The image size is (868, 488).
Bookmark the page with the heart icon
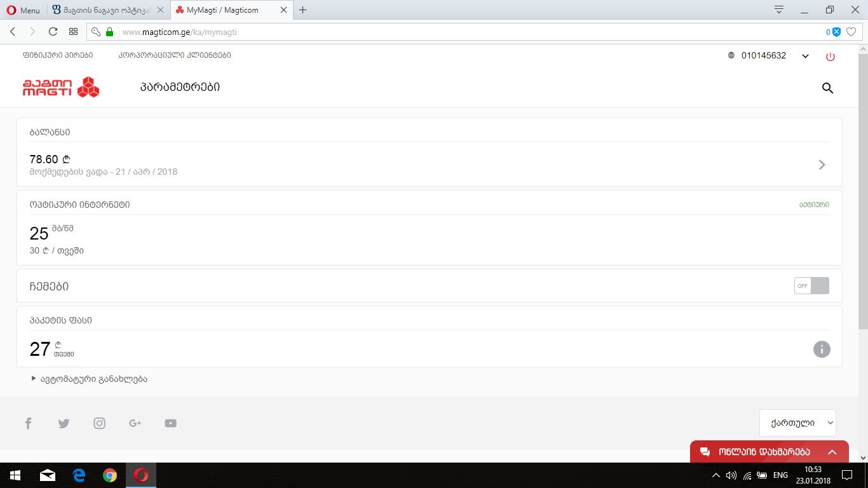click(x=851, y=32)
